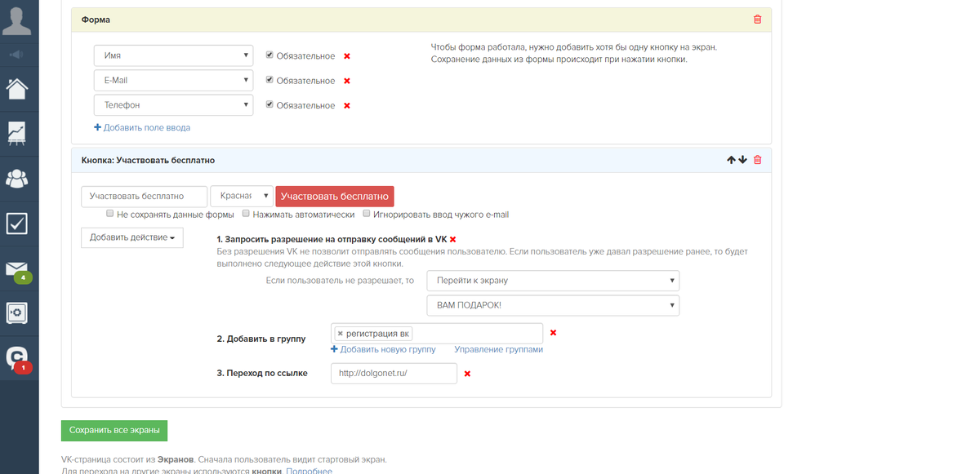Viewport: 980px width, 474px height.
Task: Enable Не сохранять данные формы checkbox
Action: [x=110, y=215]
